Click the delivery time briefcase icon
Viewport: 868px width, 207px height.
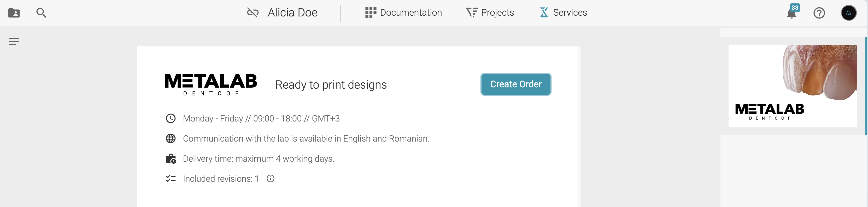click(x=171, y=159)
